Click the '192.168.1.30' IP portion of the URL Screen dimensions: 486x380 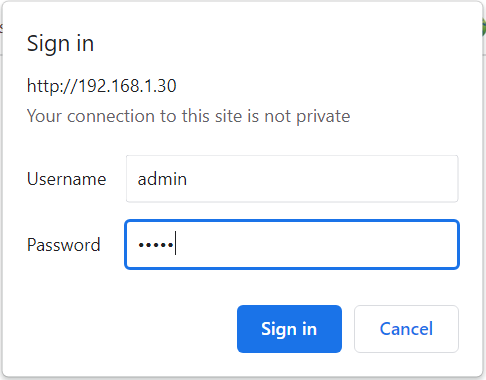[127, 86]
